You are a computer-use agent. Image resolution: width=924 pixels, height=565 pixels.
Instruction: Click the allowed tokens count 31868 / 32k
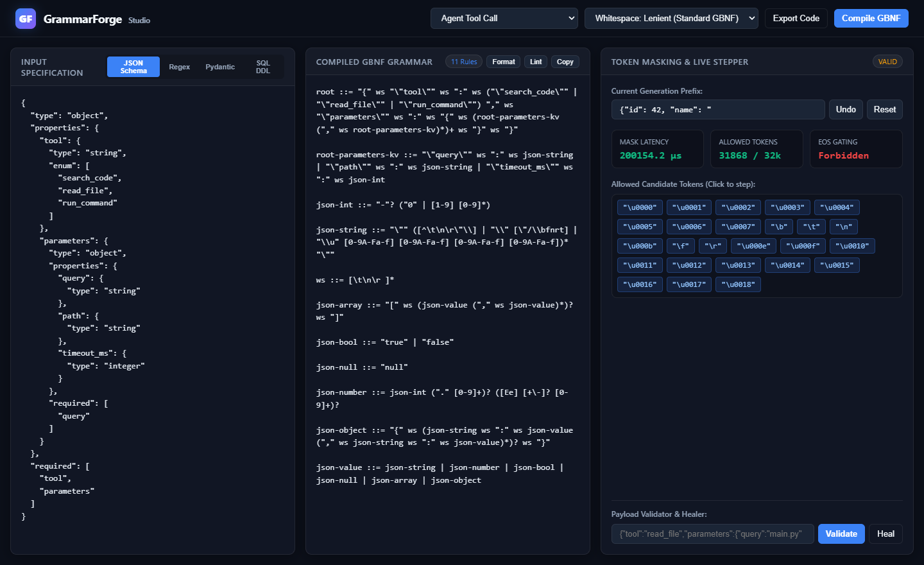[749, 155]
